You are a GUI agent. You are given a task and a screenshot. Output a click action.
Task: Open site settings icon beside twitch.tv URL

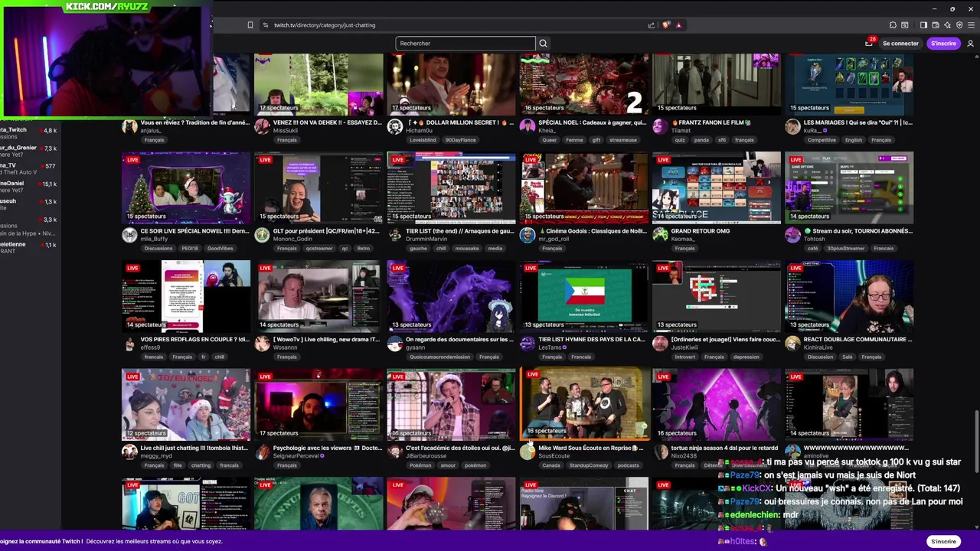[x=265, y=25]
